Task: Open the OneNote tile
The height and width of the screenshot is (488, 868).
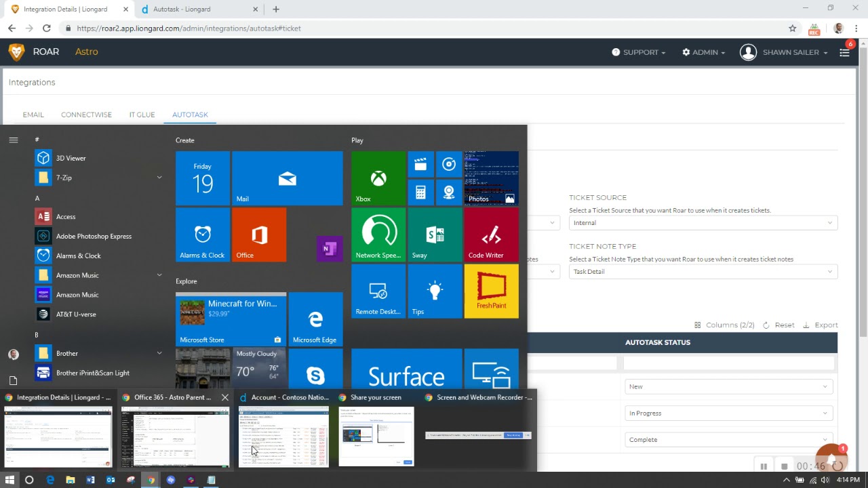Action: click(330, 249)
